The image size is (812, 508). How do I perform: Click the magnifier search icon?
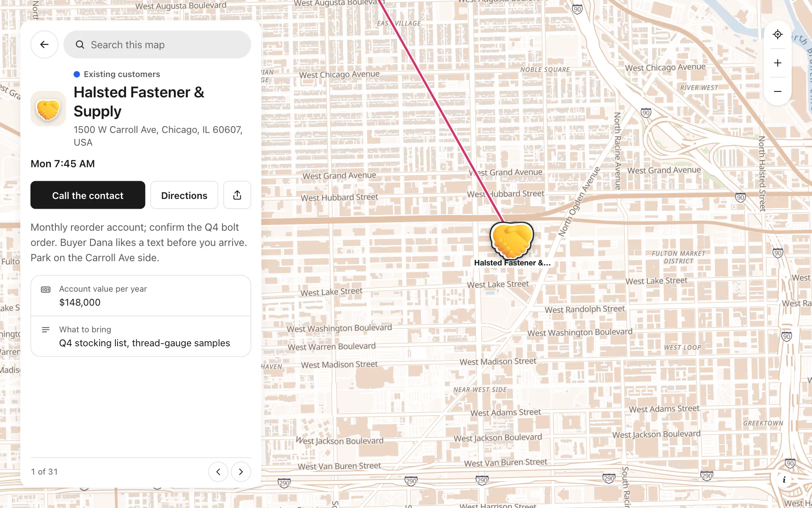tap(80, 44)
